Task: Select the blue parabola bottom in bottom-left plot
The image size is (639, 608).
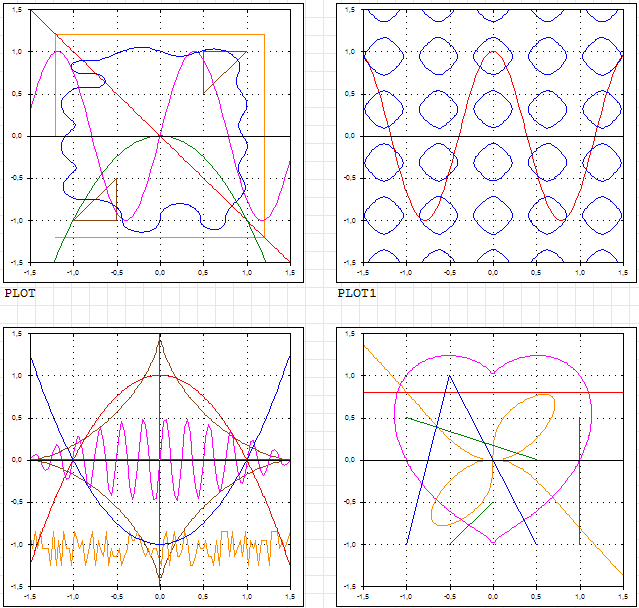Action: point(160,544)
